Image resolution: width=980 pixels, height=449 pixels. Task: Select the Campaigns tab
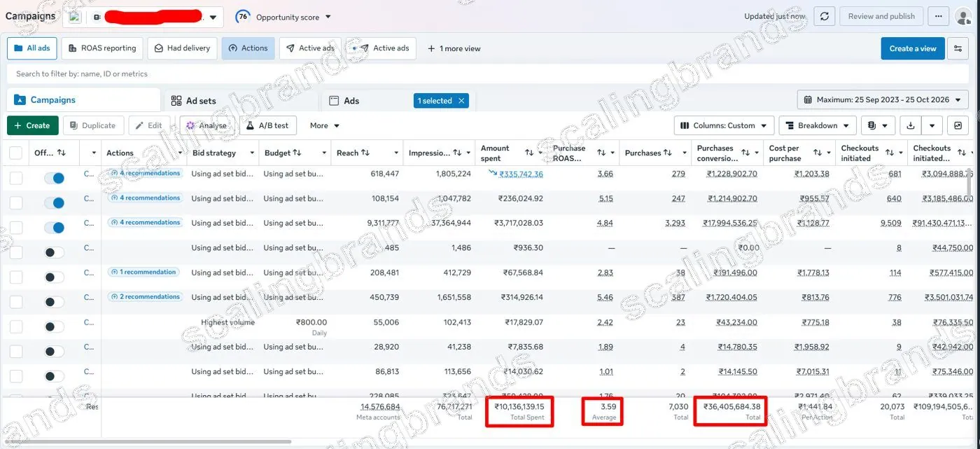83,100
